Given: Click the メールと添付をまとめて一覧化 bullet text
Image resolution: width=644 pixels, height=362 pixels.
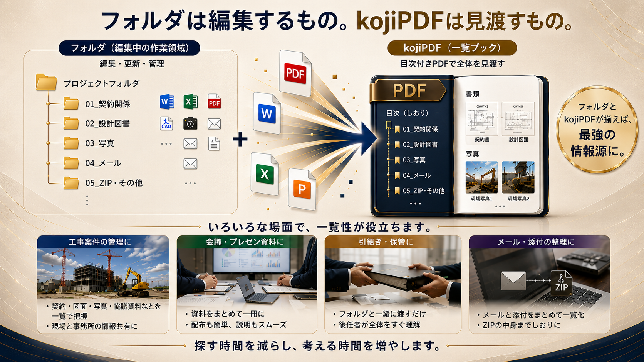Looking at the screenshot, I should [x=533, y=315].
